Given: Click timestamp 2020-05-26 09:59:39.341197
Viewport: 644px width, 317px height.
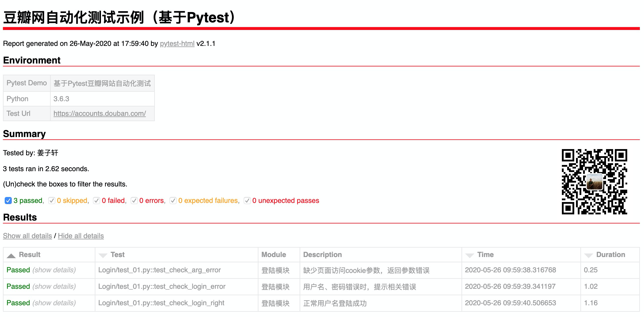Looking at the screenshot, I should click(x=510, y=286).
